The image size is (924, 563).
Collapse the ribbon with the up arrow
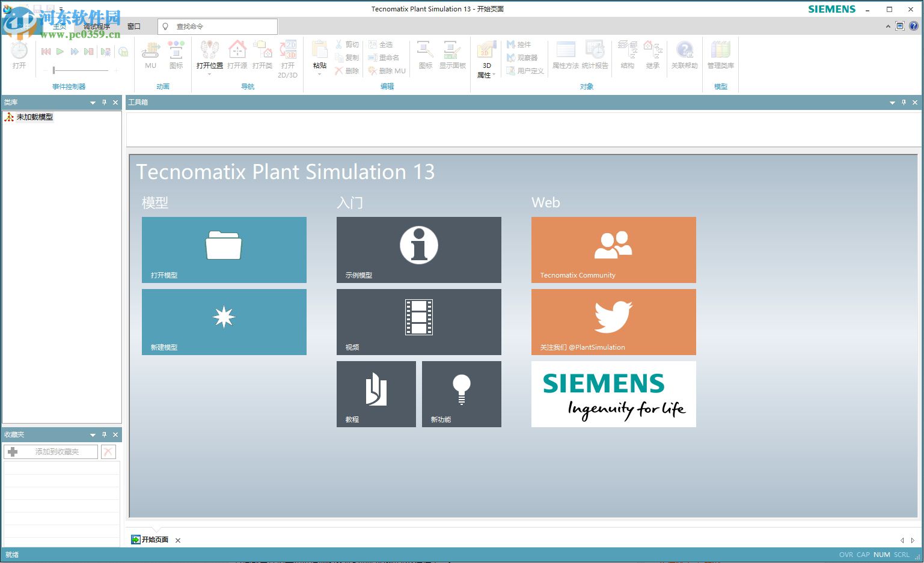pyautogui.click(x=888, y=26)
